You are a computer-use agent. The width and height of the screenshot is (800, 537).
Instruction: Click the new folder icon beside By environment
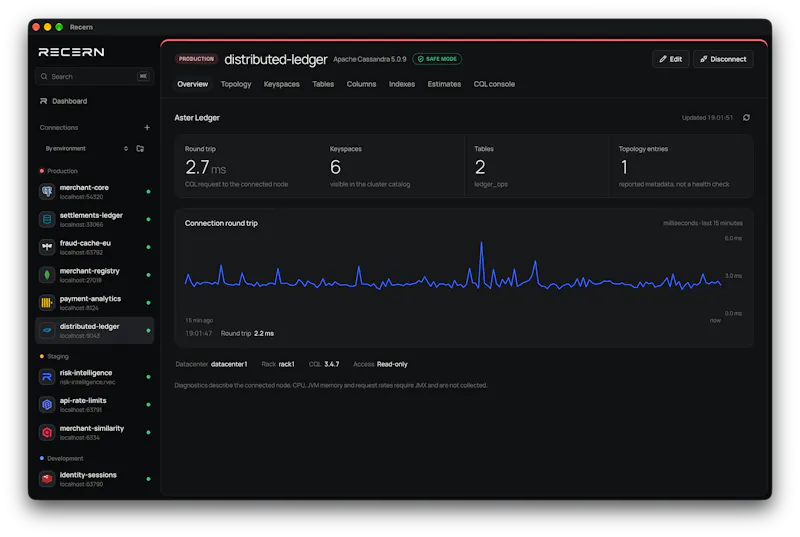pyautogui.click(x=140, y=148)
